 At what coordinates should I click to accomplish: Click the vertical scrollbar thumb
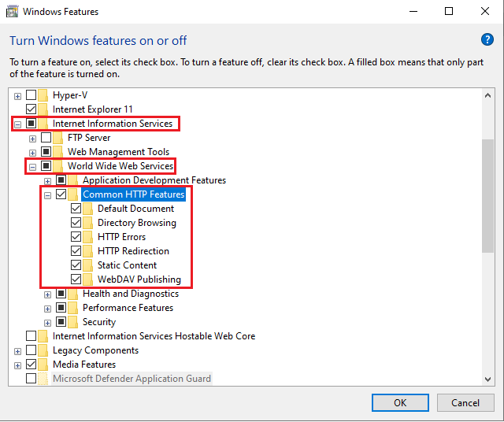coord(487,196)
